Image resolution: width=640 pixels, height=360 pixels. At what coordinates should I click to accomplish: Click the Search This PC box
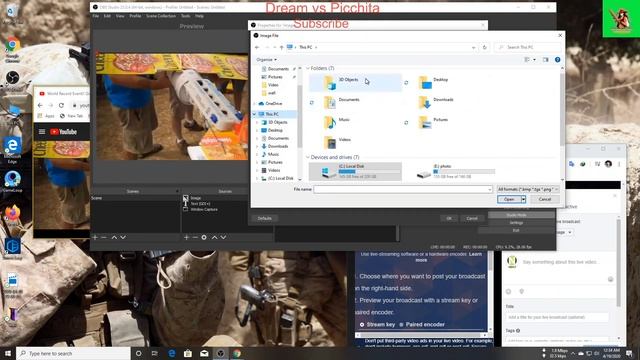[x=527, y=47]
